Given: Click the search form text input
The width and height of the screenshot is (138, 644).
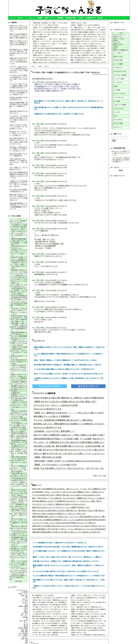Looking at the screenshot, I should pyautogui.click(x=119, y=137).
